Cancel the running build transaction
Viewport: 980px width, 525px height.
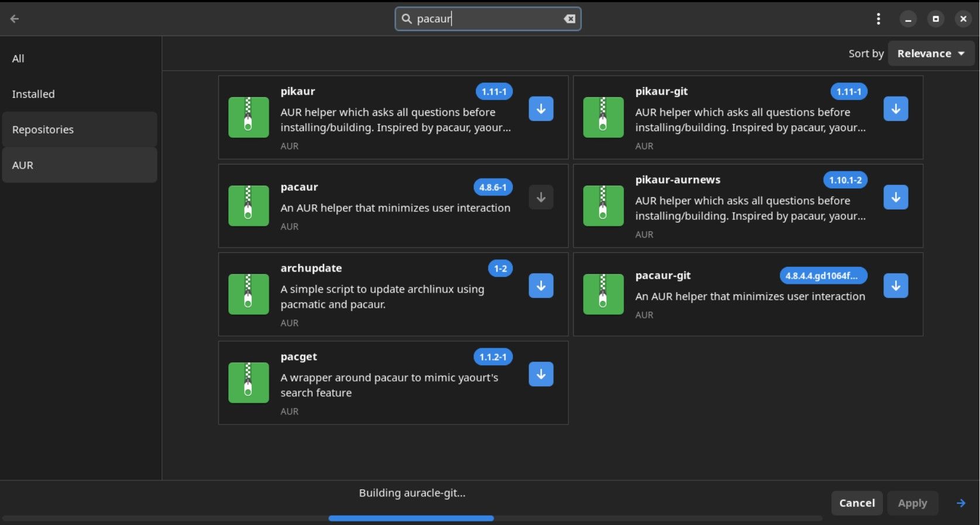[856, 503]
